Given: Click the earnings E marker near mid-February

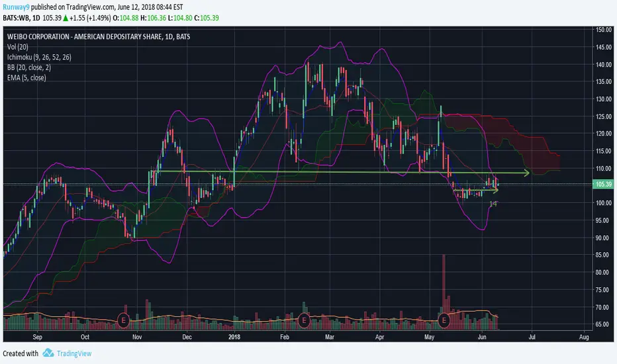Looking at the screenshot, I should click(304, 320).
